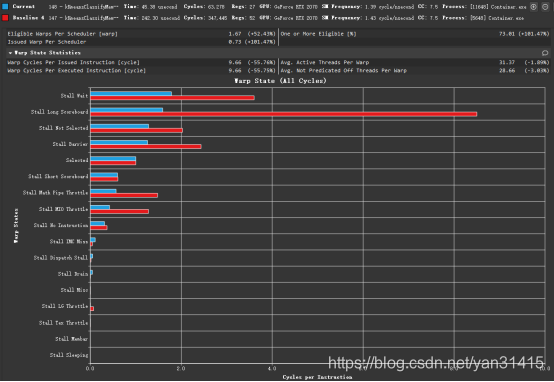Click the Stall Math Pipe Throttle label

(x=55, y=193)
